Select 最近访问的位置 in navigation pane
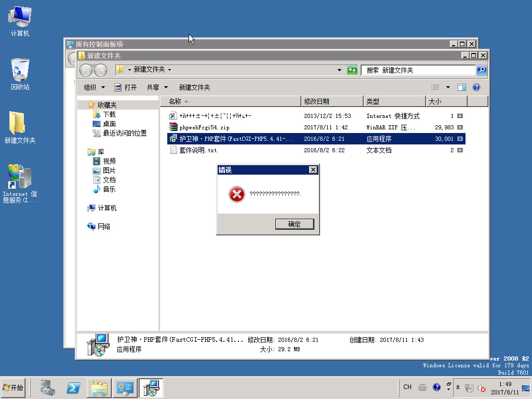Viewport: 532px width, 399px height. pos(125,133)
